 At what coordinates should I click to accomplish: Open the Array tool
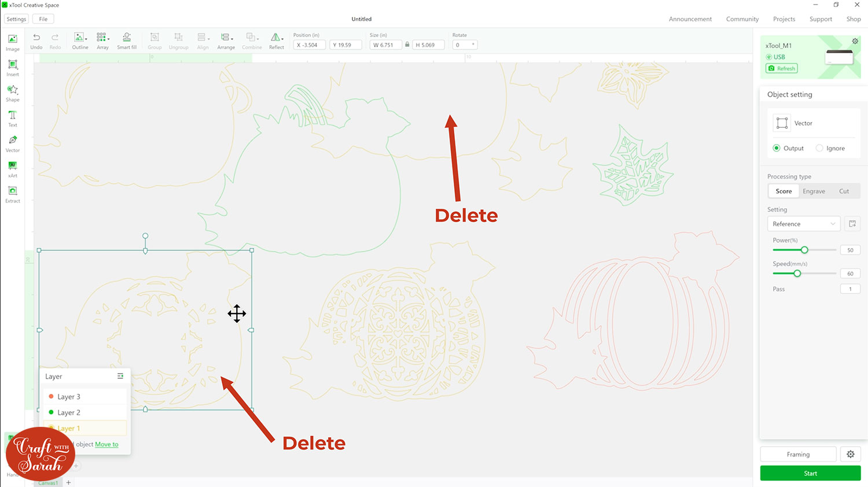click(x=102, y=41)
